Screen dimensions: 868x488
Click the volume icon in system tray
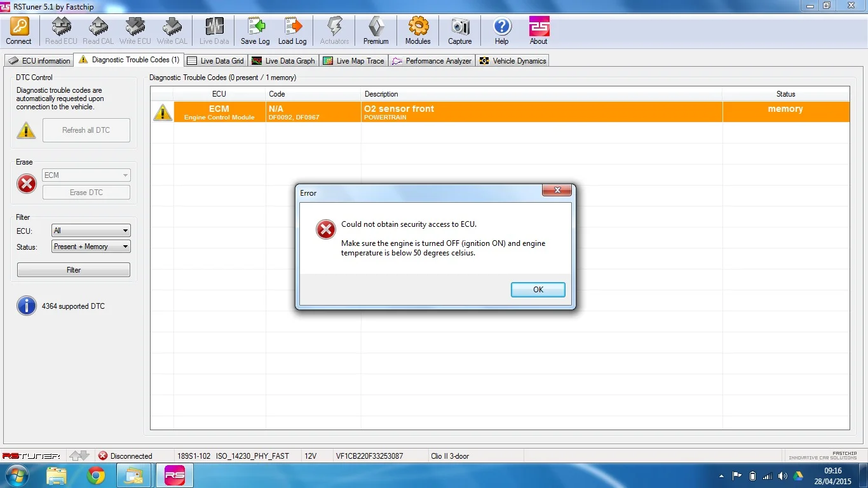[782, 476]
